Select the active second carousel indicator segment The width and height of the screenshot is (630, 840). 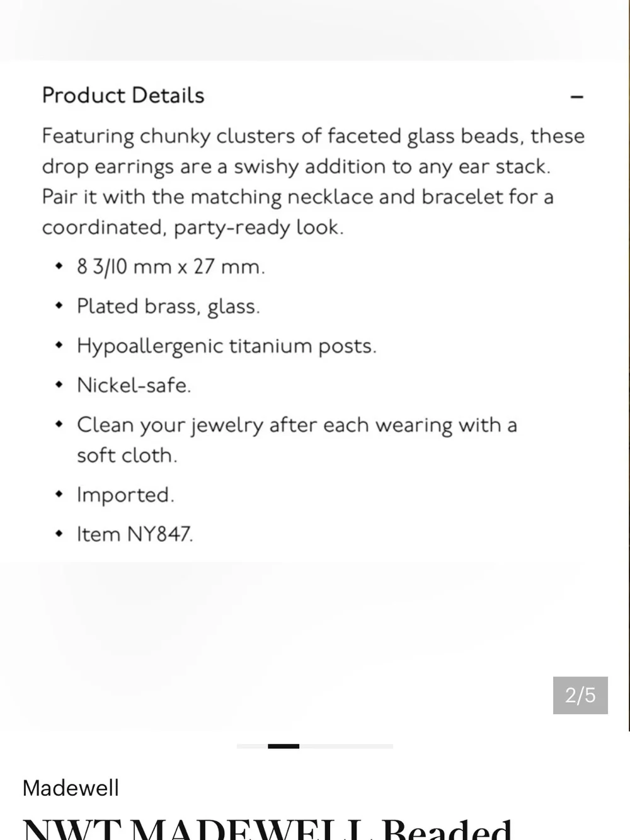pos(283,746)
